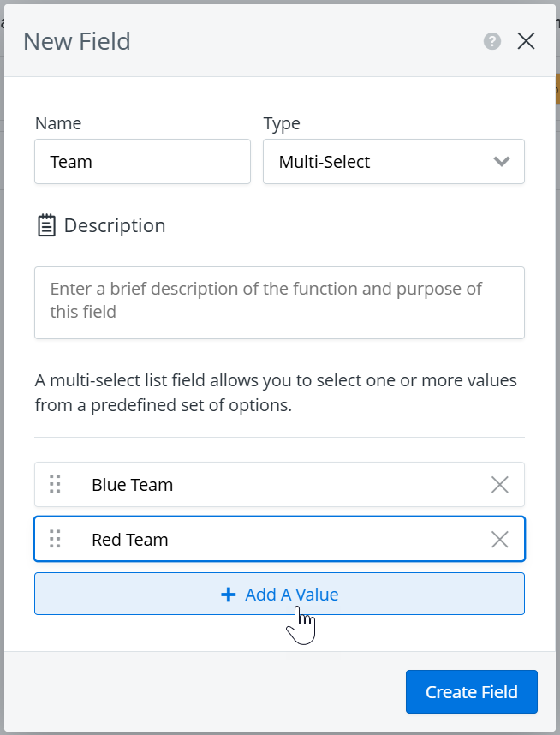Grab the drag handle beside Red Team
Viewport: 560px width, 735px height.
tap(55, 539)
